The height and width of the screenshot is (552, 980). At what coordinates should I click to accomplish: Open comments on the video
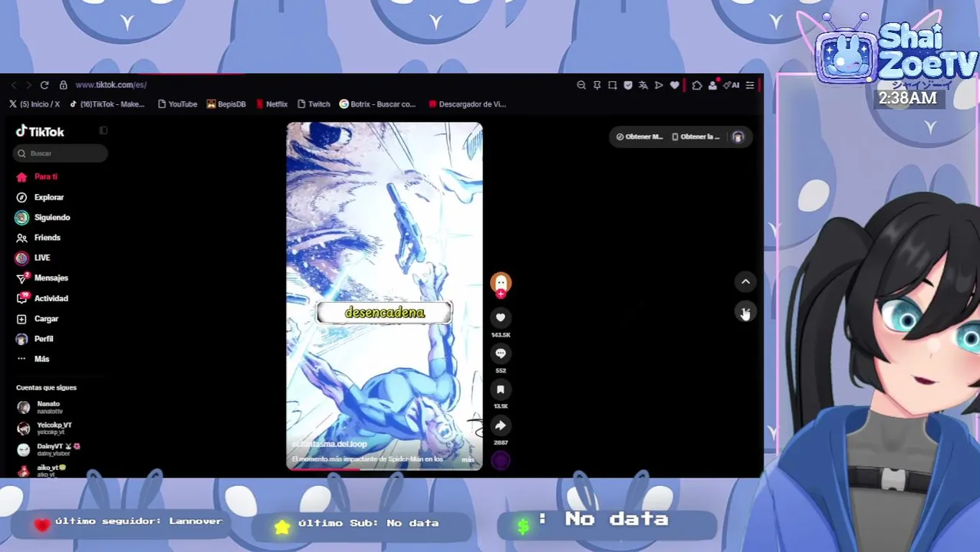tap(501, 353)
